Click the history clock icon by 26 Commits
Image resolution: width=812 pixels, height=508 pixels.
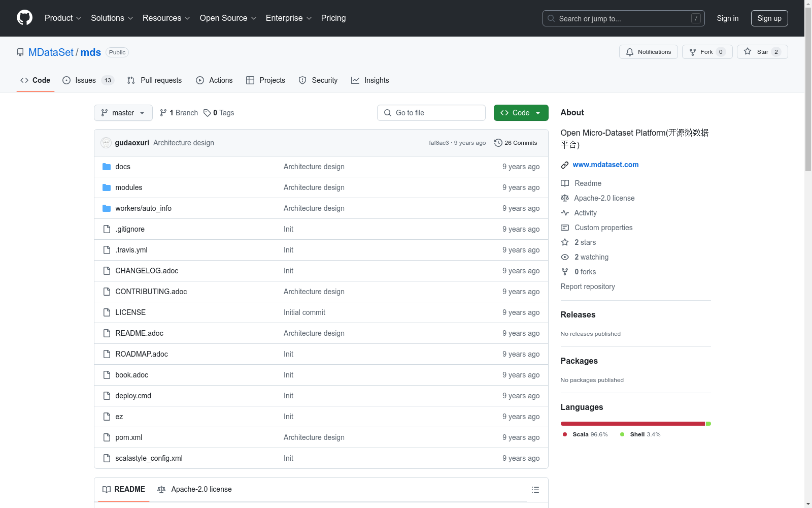[498, 143]
